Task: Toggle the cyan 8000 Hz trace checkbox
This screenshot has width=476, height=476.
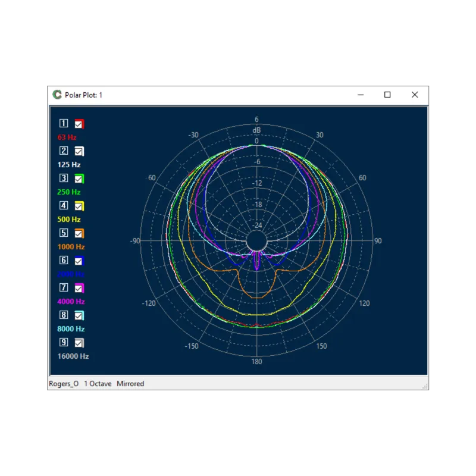Action: (x=79, y=316)
